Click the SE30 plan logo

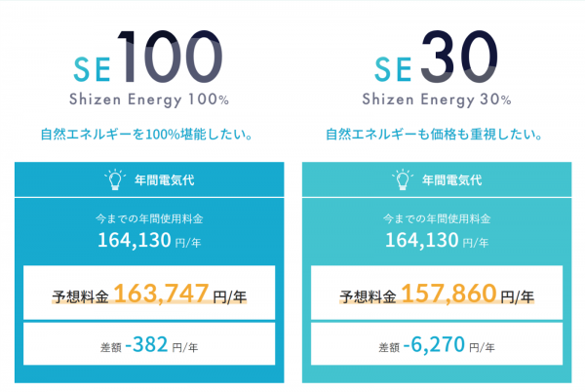(x=436, y=57)
